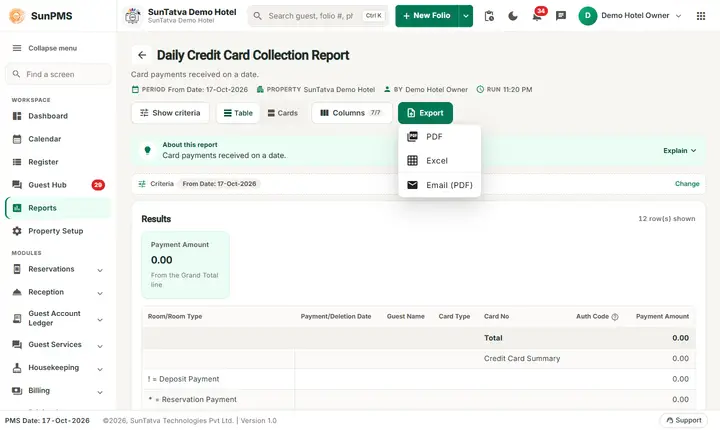Open the New Folio dropdown arrow
720x430 pixels.
click(466, 16)
